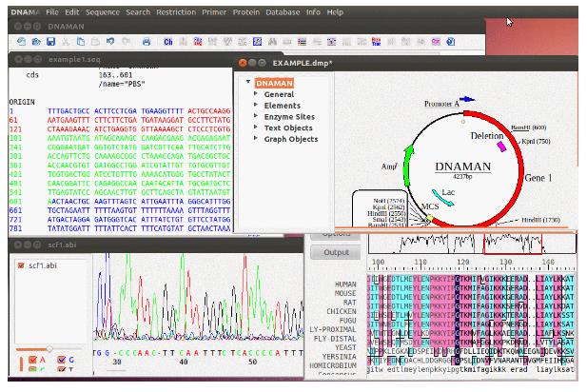Click the cyan Lac arrow on plasmid map
Viewport: 587px width, 392px height.
[x=442, y=198]
